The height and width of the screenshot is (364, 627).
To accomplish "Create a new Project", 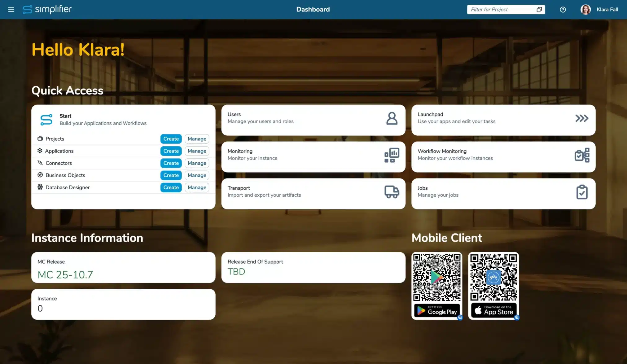I will coord(171,139).
